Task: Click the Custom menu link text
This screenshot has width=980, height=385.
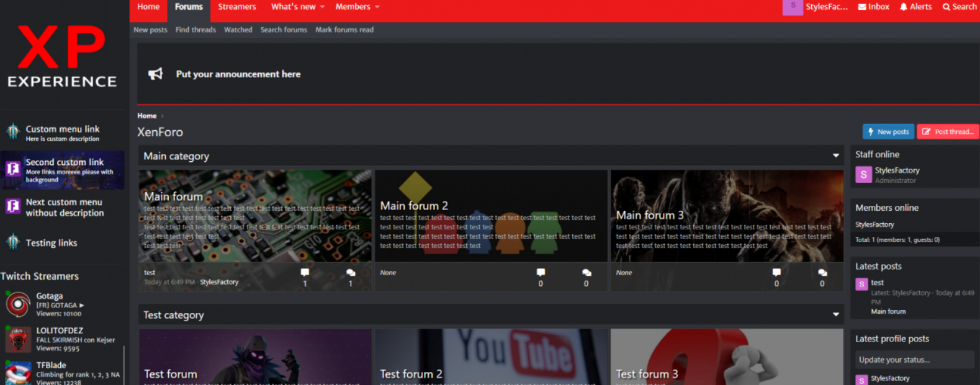Action: coord(62,129)
